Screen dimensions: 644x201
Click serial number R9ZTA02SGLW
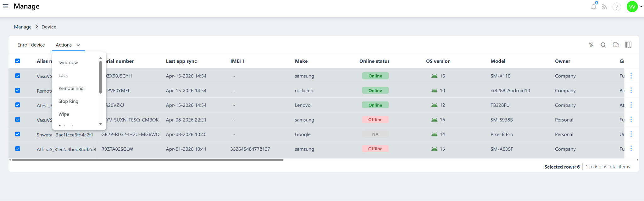pos(117,149)
